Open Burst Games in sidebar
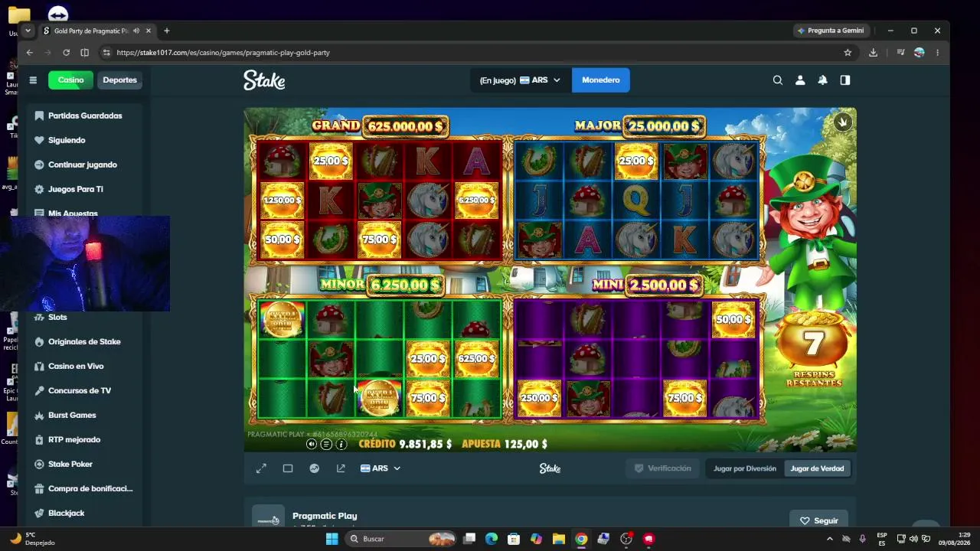The width and height of the screenshot is (980, 551). pos(84,415)
